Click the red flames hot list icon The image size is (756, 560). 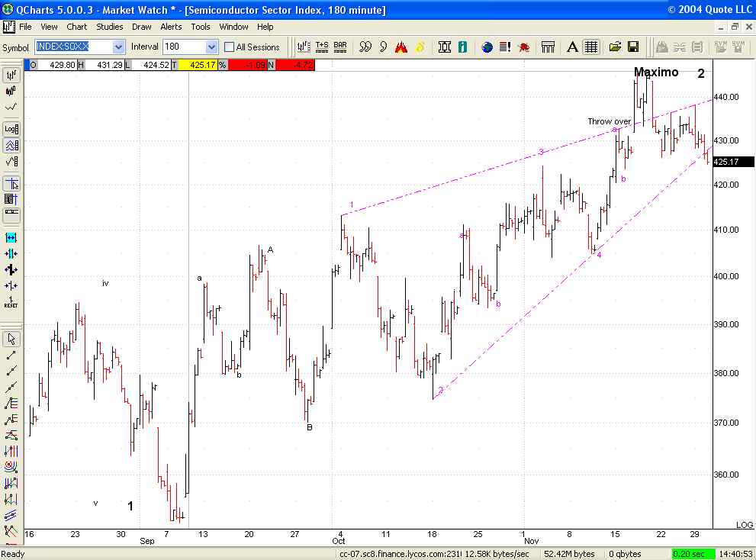pyautogui.click(x=401, y=47)
